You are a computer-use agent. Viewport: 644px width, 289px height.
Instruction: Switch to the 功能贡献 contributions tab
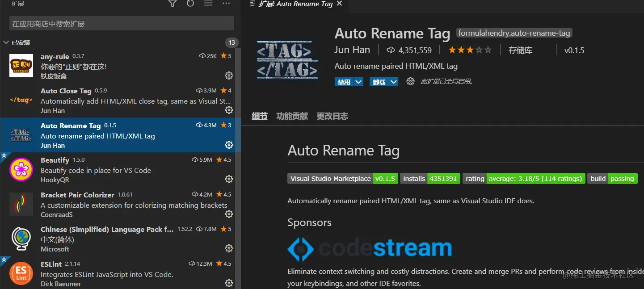[292, 116]
